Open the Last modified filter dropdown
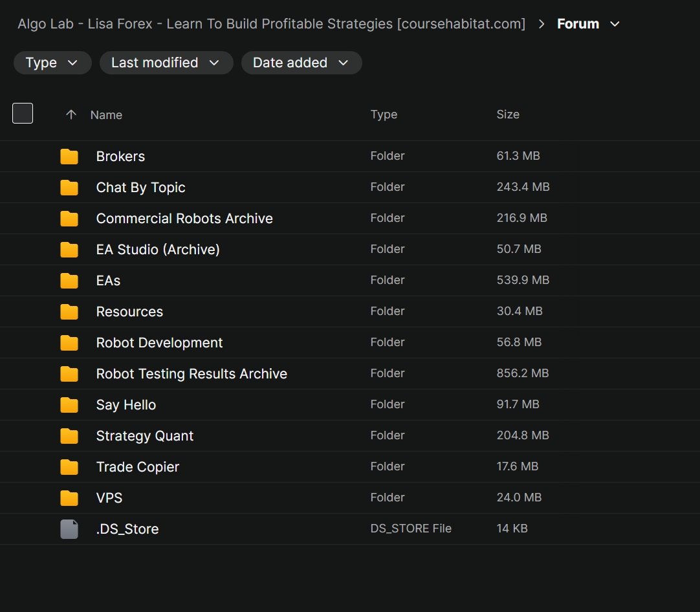 [x=166, y=63]
